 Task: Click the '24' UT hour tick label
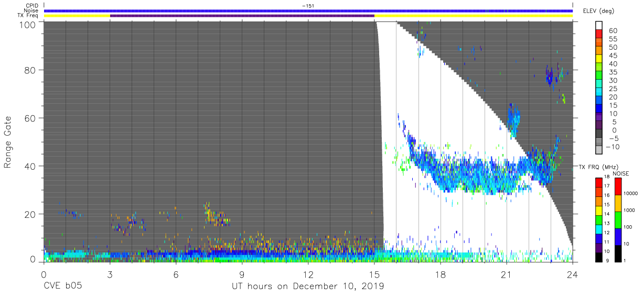(573, 275)
